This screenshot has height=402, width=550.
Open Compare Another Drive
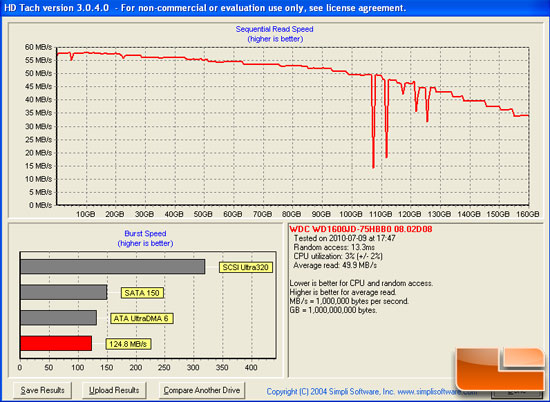coord(202,390)
